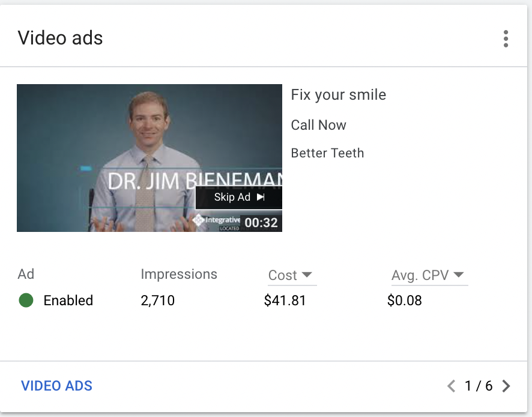The height and width of the screenshot is (417, 532).
Task: Click the green Enabled status dot
Action: click(x=26, y=300)
